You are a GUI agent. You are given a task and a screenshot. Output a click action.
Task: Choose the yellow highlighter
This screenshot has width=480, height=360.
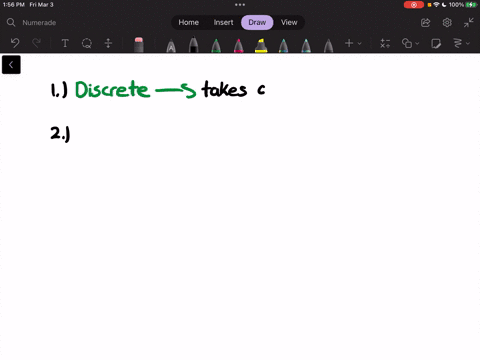tap(261, 46)
